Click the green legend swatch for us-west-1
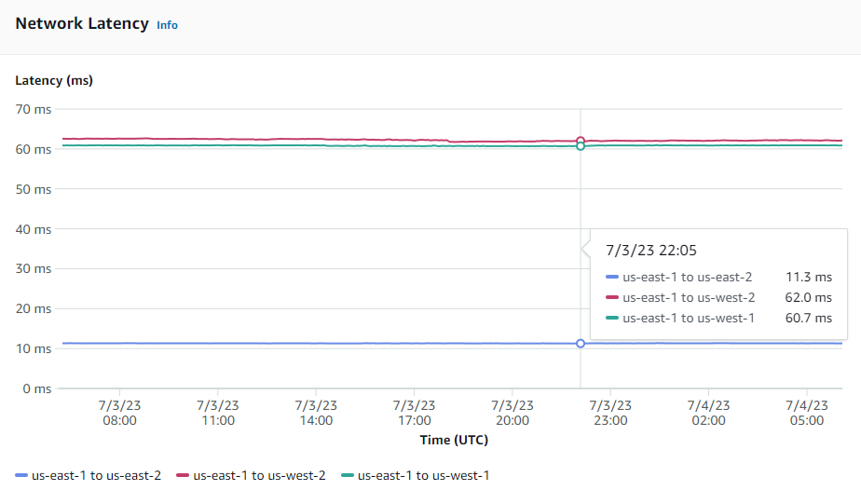 [347, 475]
